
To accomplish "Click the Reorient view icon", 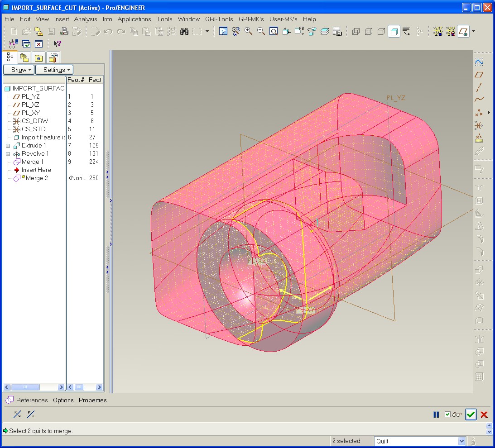I will tap(286, 31).
